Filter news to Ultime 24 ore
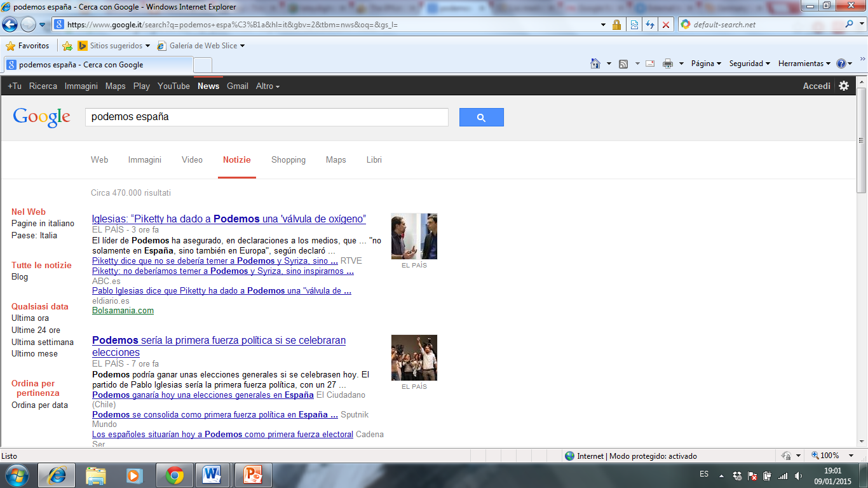868x488 pixels. point(36,330)
